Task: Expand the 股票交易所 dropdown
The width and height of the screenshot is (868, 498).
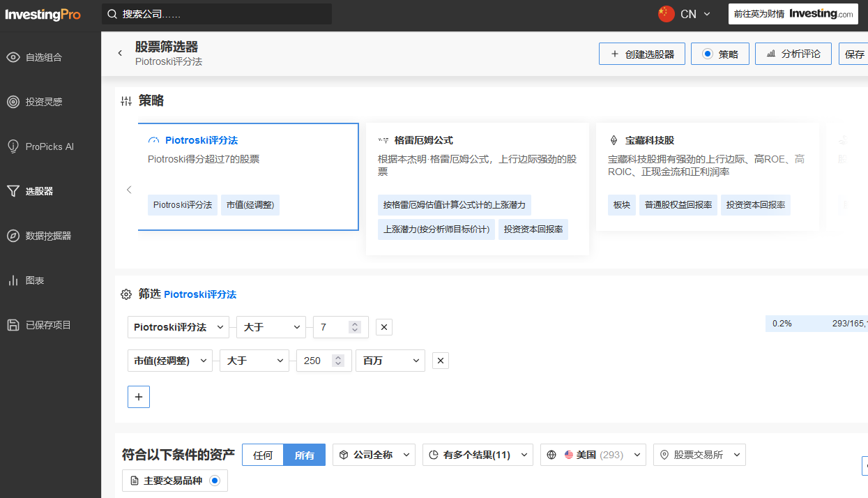Action: click(x=699, y=455)
